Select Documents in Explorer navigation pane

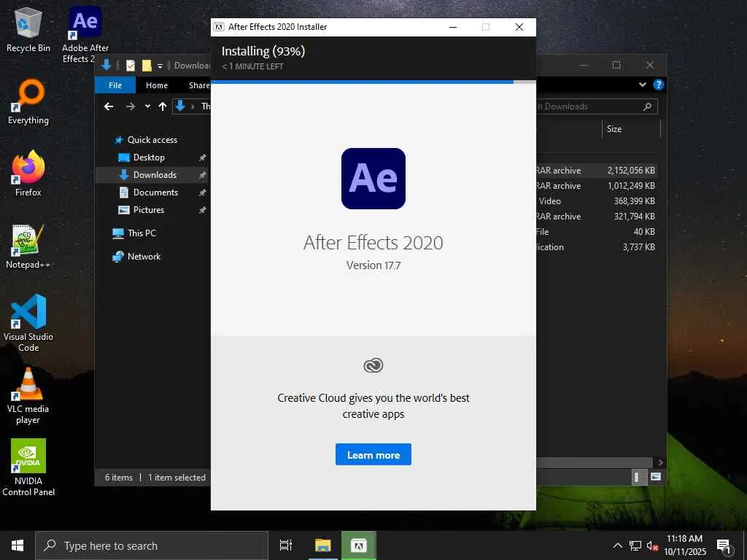pyautogui.click(x=156, y=192)
